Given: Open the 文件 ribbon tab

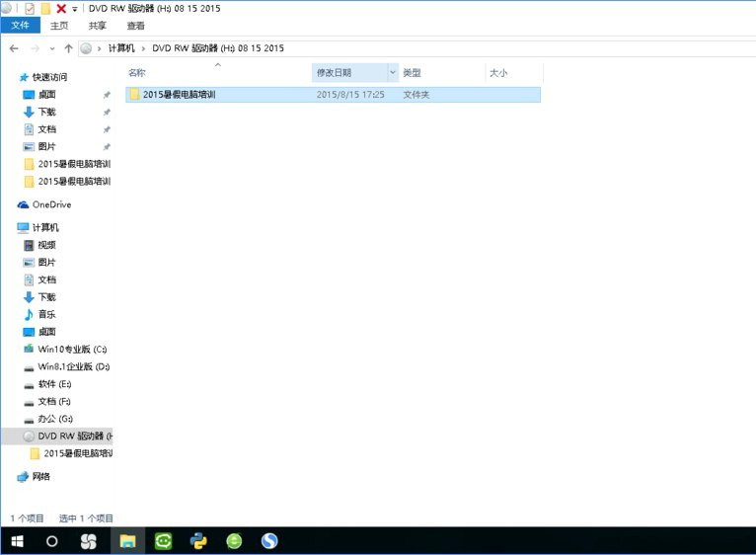Looking at the screenshot, I should click(x=21, y=25).
